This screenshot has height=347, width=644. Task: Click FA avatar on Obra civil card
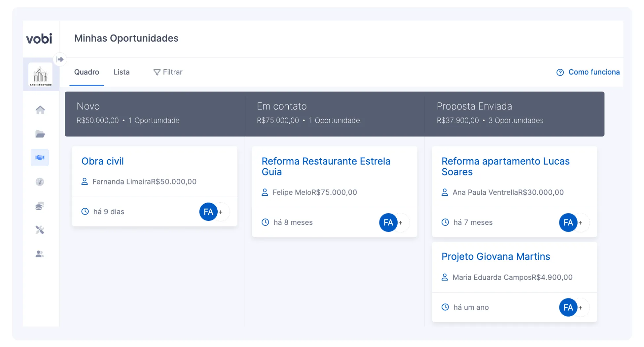pyautogui.click(x=208, y=212)
